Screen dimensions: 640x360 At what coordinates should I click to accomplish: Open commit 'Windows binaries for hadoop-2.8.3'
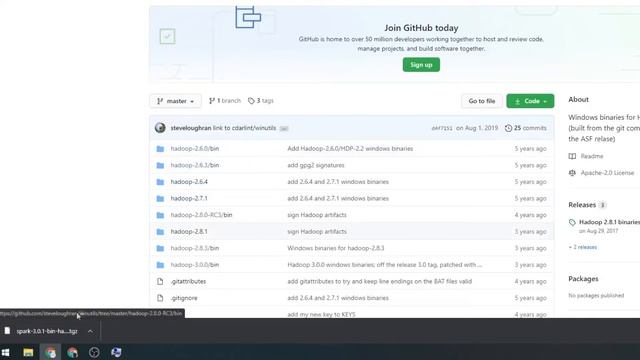tap(336, 248)
